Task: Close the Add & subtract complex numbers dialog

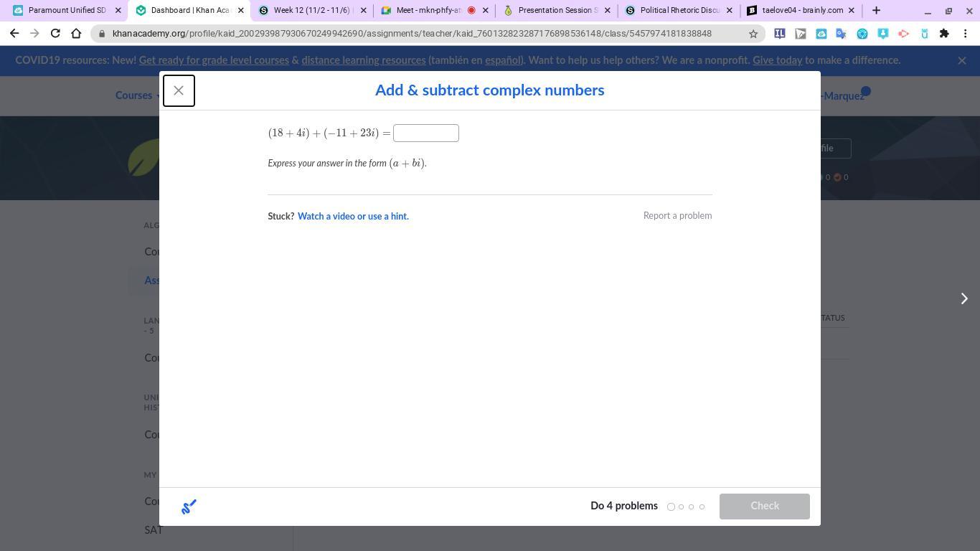Action: (x=179, y=90)
